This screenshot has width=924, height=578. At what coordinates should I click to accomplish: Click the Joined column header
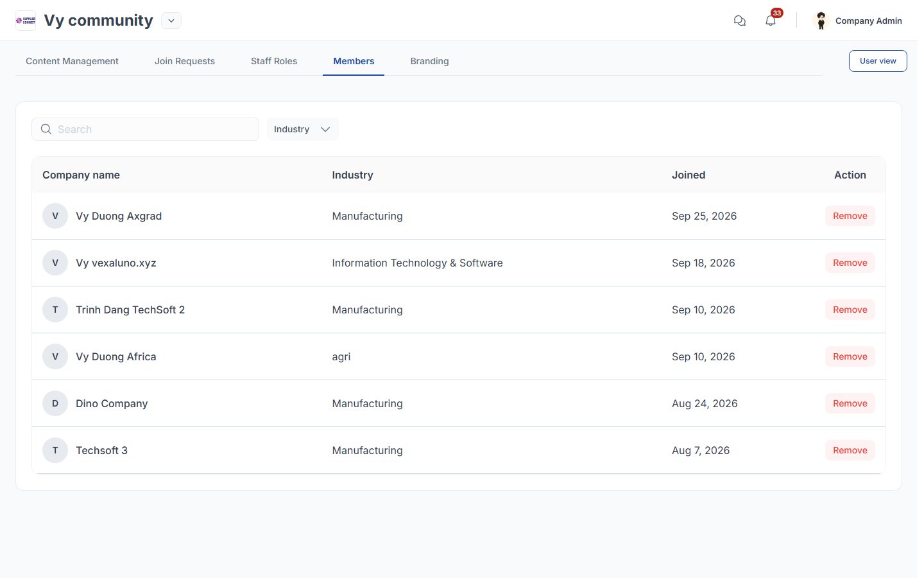click(x=689, y=175)
